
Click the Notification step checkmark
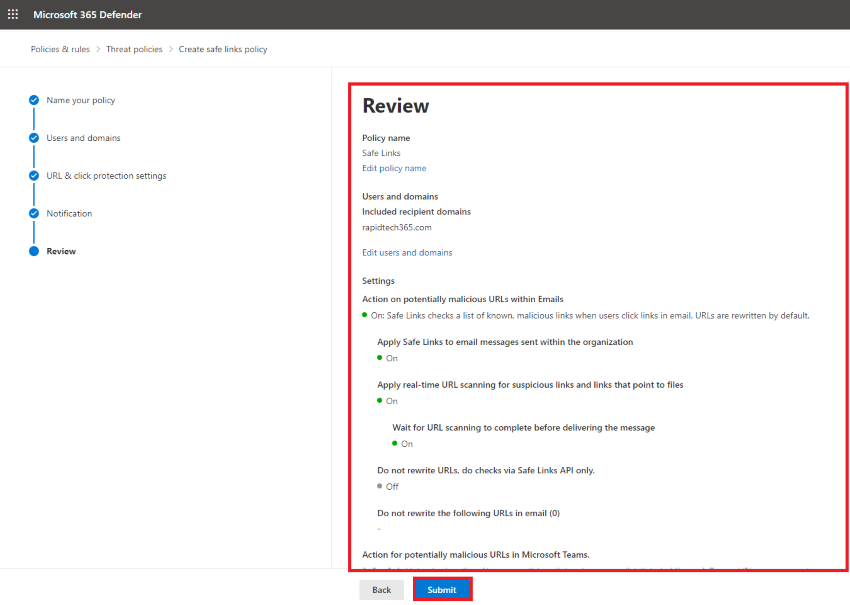coord(34,213)
